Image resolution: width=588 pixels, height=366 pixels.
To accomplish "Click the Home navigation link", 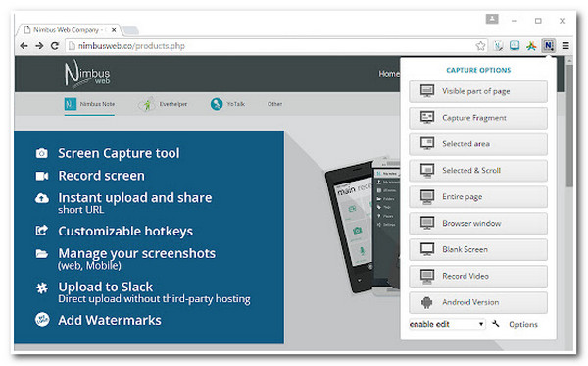I will click(389, 74).
